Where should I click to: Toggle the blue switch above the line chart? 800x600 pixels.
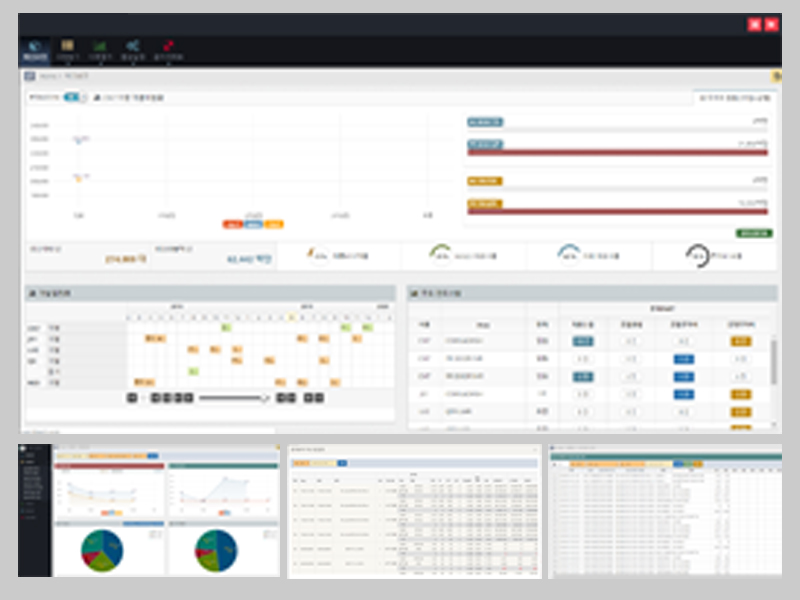tap(72, 98)
